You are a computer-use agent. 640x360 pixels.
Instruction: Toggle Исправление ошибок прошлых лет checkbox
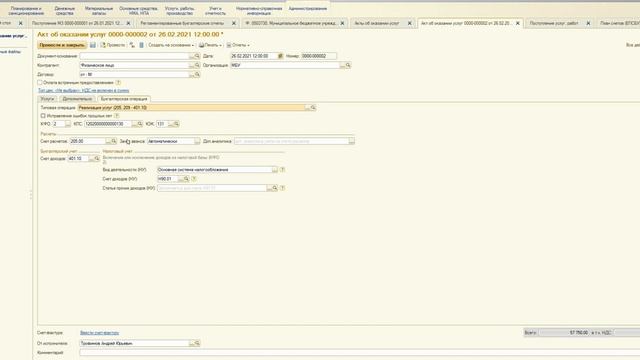[x=43, y=116]
